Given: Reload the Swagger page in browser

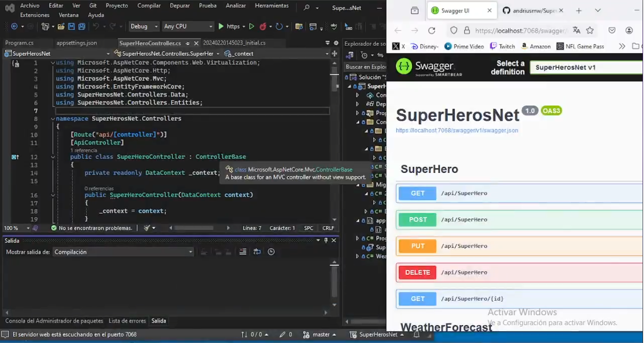Looking at the screenshot, I should (432, 31).
